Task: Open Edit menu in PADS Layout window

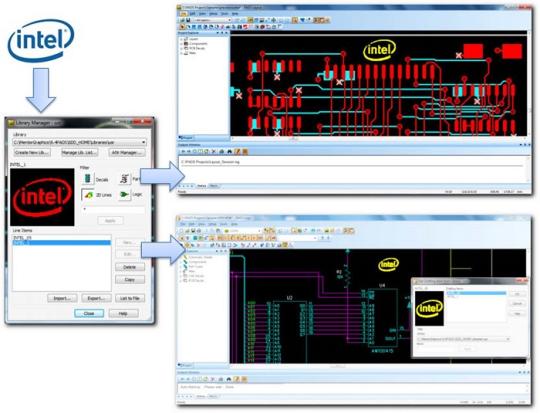Action: 193,14
